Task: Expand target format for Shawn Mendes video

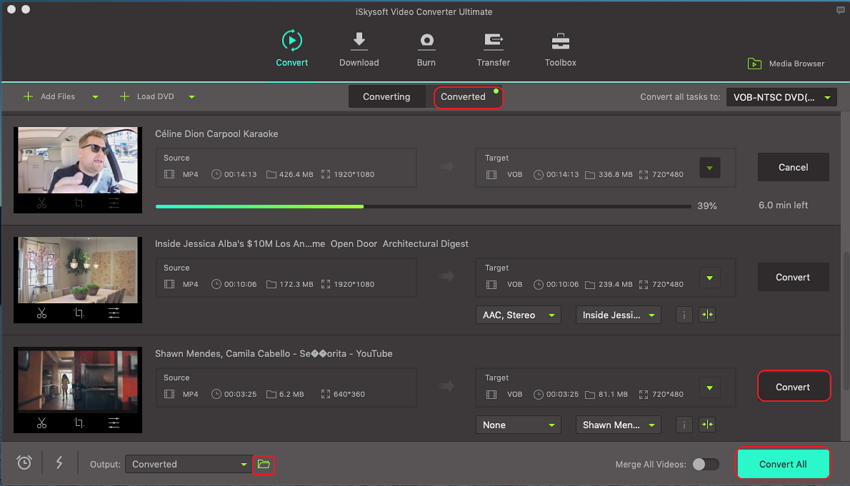Action: point(710,388)
